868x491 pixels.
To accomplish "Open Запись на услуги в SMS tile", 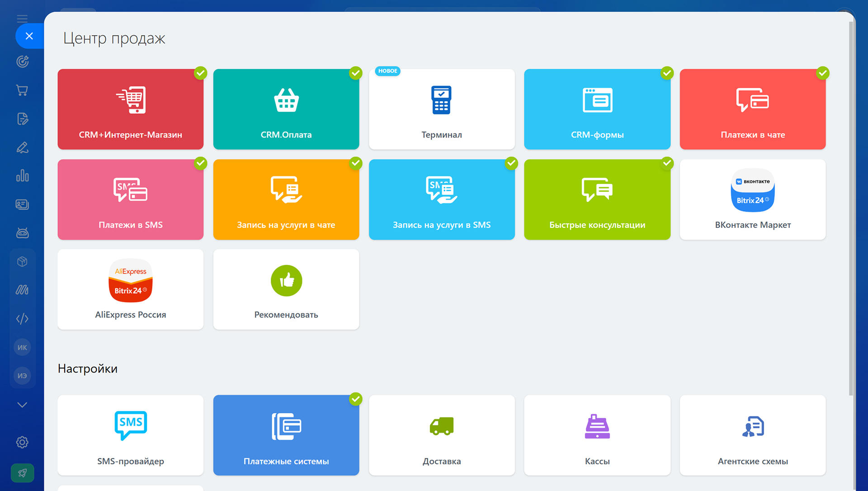I will click(442, 199).
